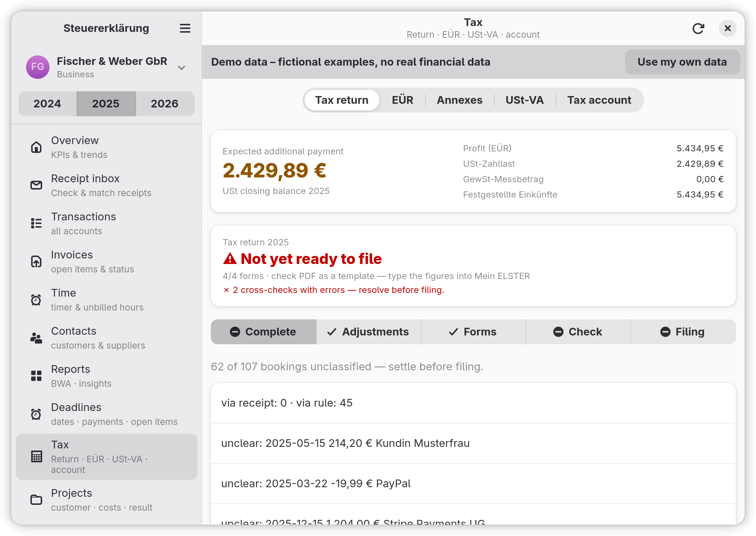
Task: Open the Forms step
Action: pyautogui.click(x=473, y=332)
